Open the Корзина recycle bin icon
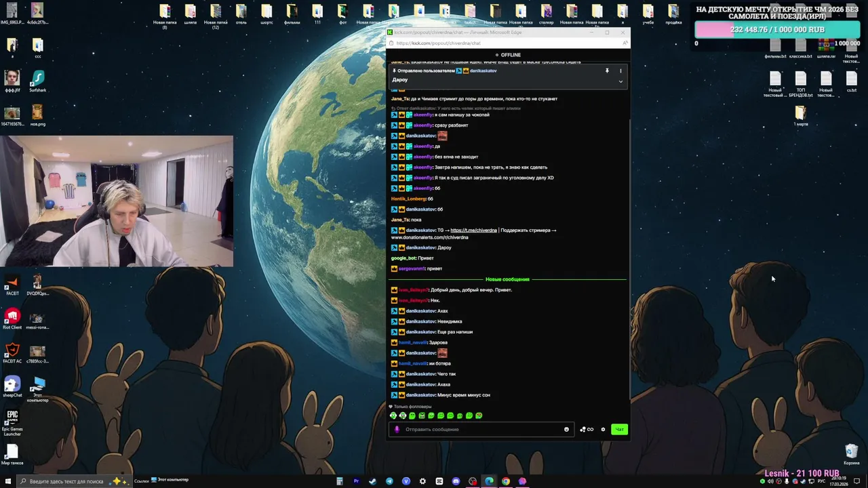This screenshot has height=488, width=868. [x=852, y=454]
